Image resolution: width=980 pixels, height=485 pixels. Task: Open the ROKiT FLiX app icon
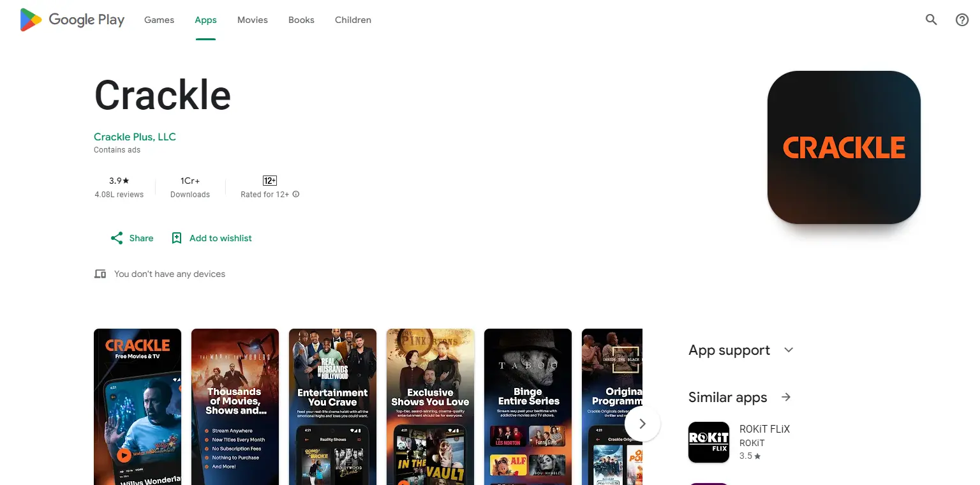(708, 442)
